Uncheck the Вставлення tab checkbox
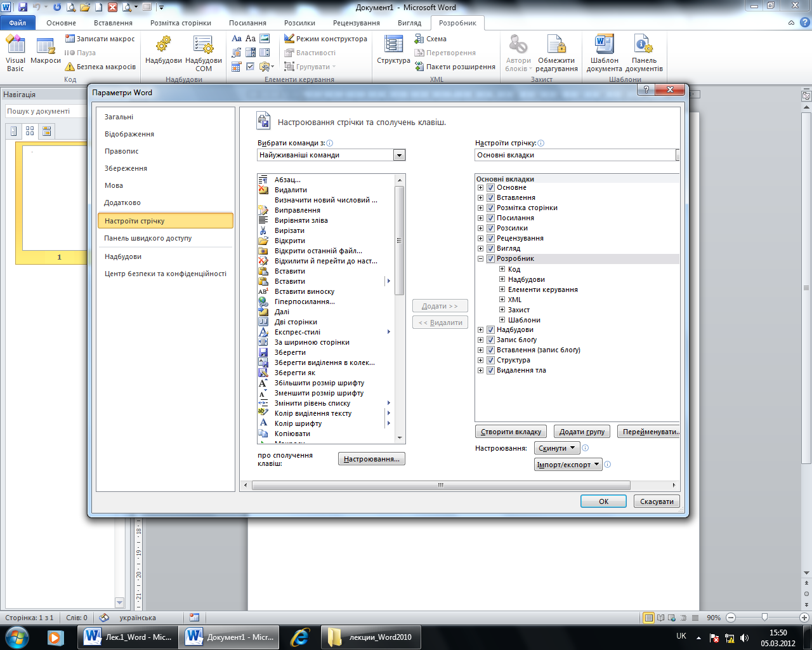Viewport: 812px width, 650px height. point(490,198)
